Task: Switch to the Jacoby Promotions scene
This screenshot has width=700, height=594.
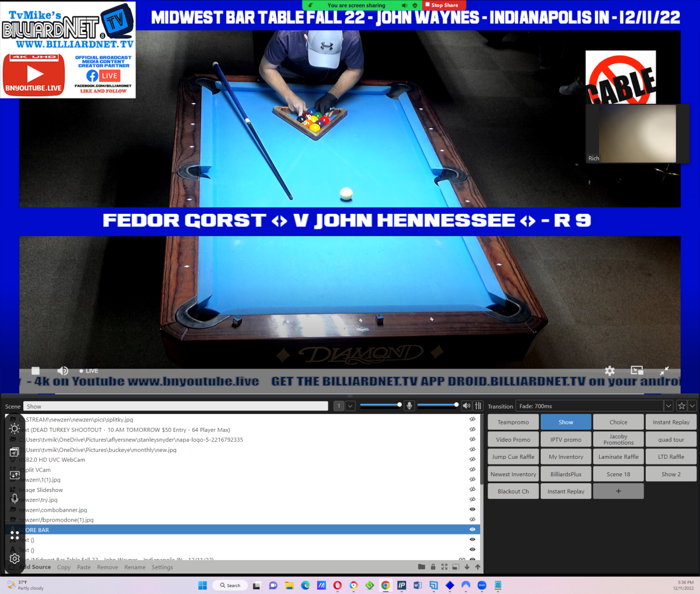Action: (618, 440)
